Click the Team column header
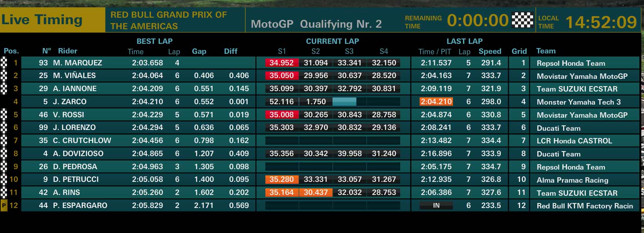The width and height of the screenshot is (644, 233). [x=546, y=51]
